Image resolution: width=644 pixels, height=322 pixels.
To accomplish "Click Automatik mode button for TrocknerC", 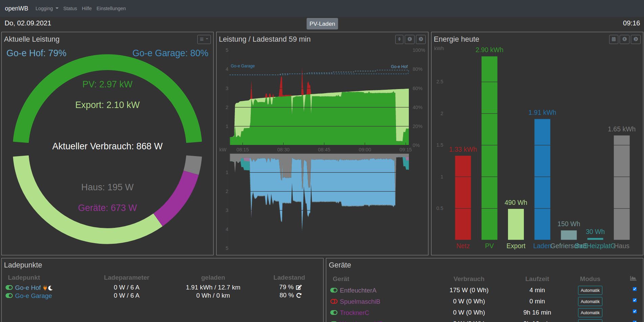I will point(590,313).
